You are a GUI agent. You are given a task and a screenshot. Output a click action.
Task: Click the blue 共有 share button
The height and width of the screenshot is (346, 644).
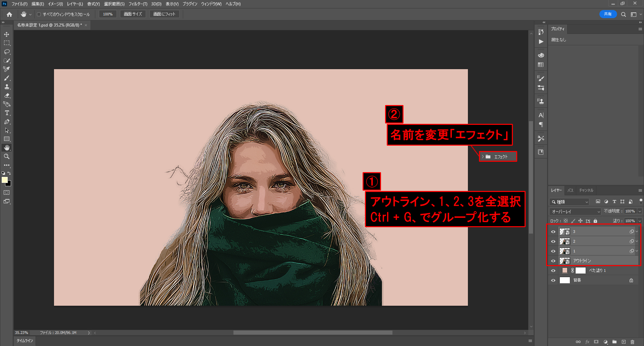click(607, 14)
